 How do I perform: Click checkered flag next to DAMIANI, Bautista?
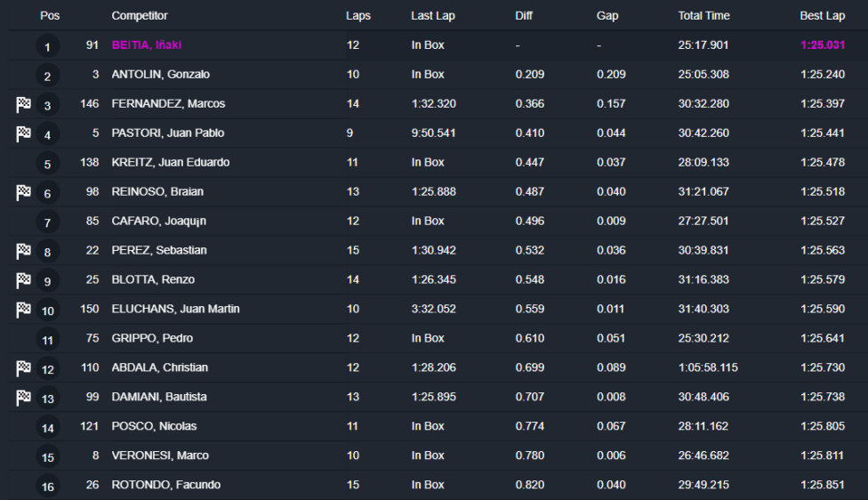[23, 398]
